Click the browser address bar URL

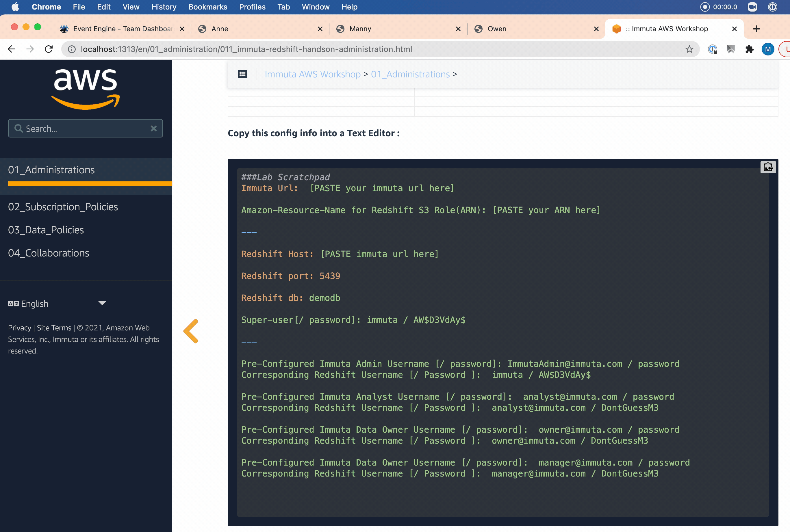click(x=246, y=49)
